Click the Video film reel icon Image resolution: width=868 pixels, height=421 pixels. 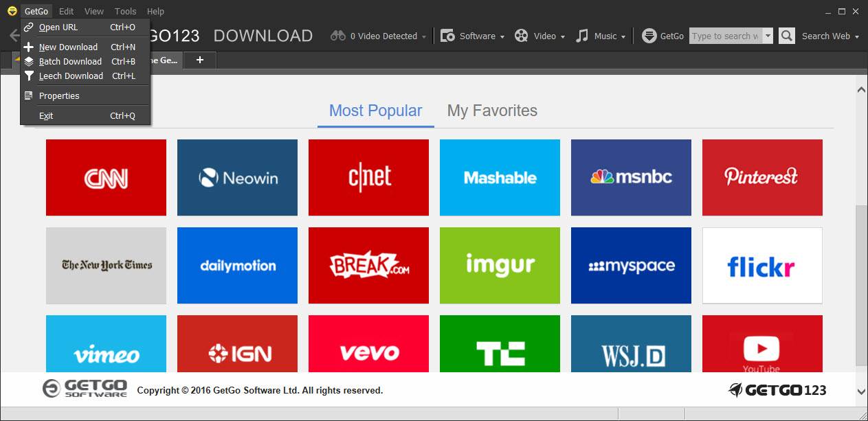(x=522, y=36)
